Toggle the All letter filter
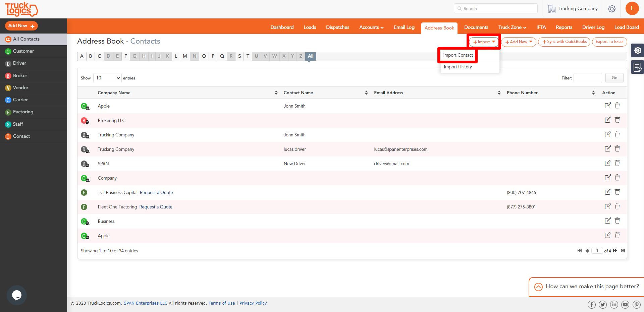 coord(310,56)
